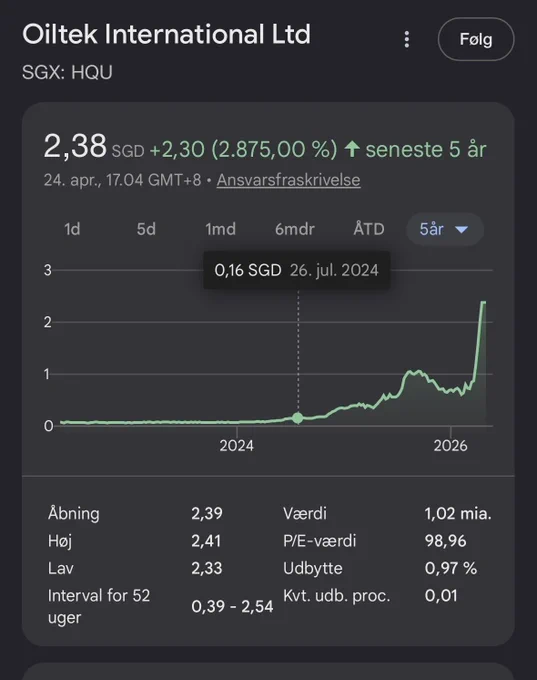The image size is (537, 680).
Task: Select the ÅTD year-to-date tab
Action: tap(369, 229)
